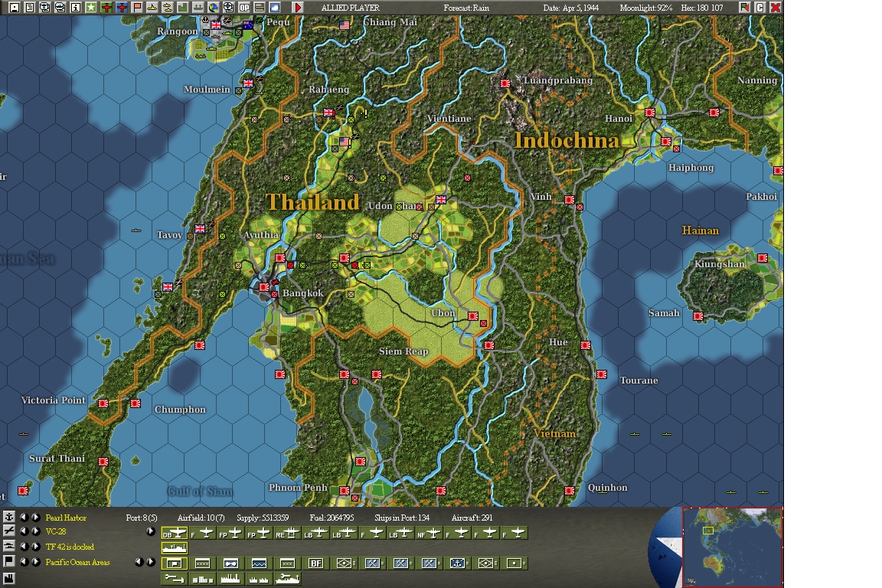Image resolution: width=882 pixels, height=588 pixels.
Task: Select next HQ after Pacific Ocean Areas
Action: tap(35, 561)
